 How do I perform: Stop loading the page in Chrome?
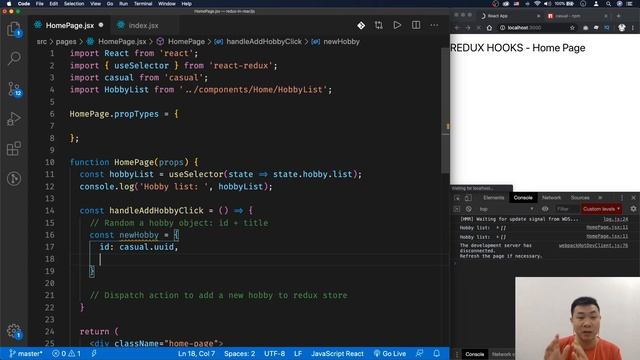pos(478,28)
